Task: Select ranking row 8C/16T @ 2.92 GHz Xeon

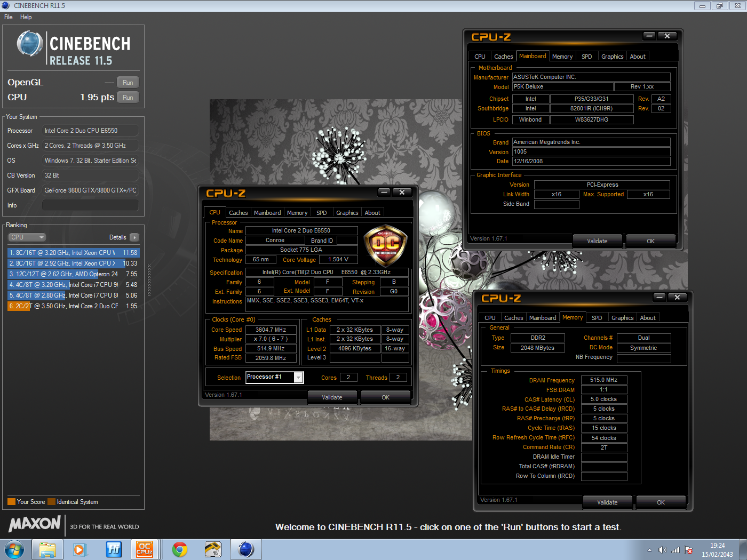Action: click(73, 263)
